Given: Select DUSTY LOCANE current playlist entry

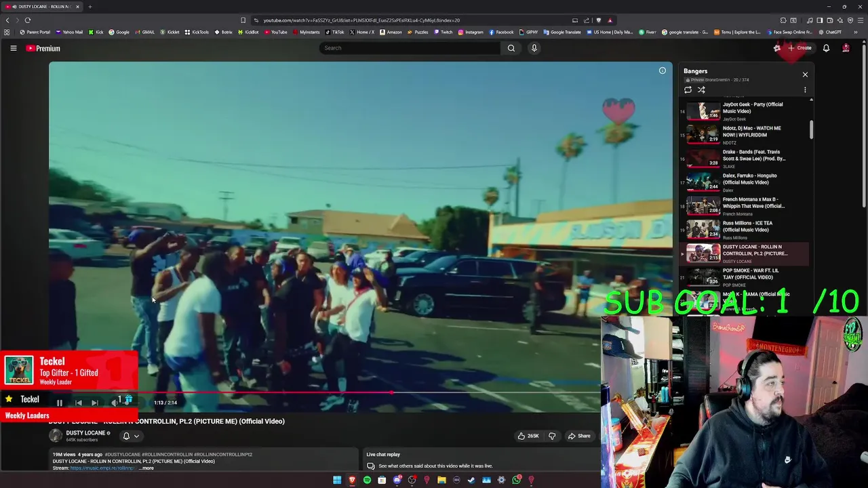Looking at the screenshot, I should pyautogui.click(x=745, y=253).
